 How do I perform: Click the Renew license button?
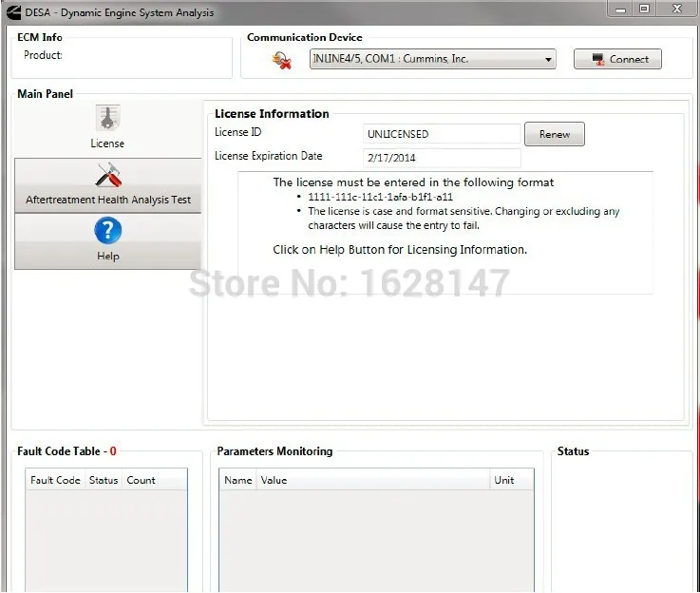pos(555,134)
